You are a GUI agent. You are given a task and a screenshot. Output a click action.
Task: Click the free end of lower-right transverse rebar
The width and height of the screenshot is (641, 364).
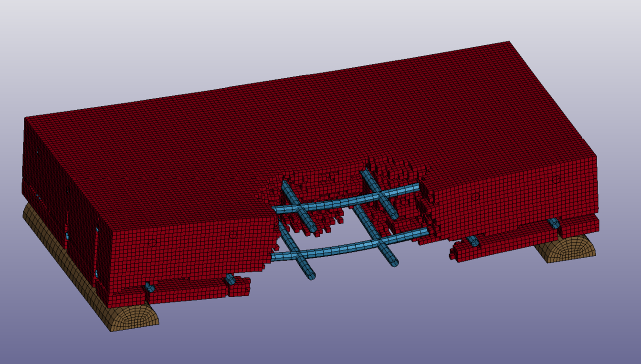tap(394, 262)
